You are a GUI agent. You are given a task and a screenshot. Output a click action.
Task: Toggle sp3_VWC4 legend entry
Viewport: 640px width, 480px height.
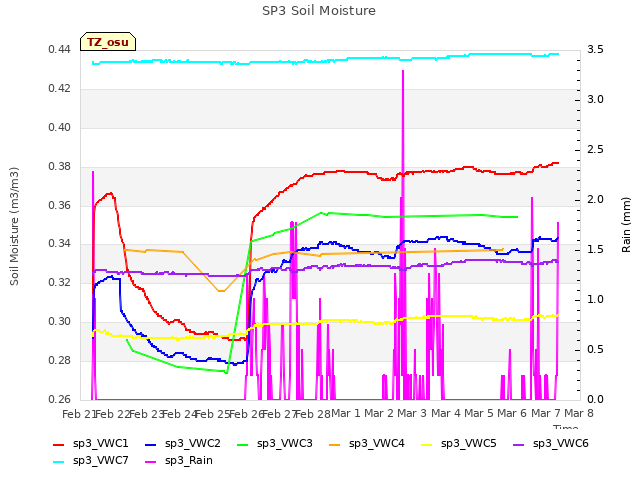point(367,444)
